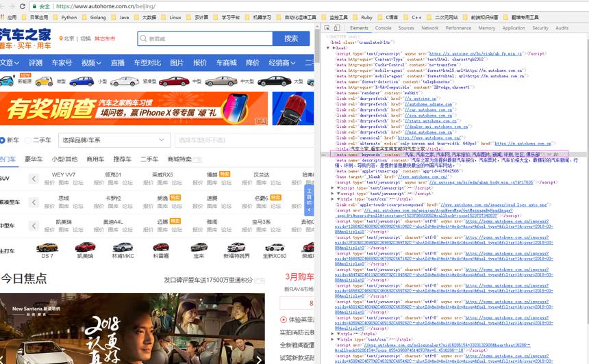Select the red 中型 sedan icon
This screenshot has width=589, height=364.
174,81
